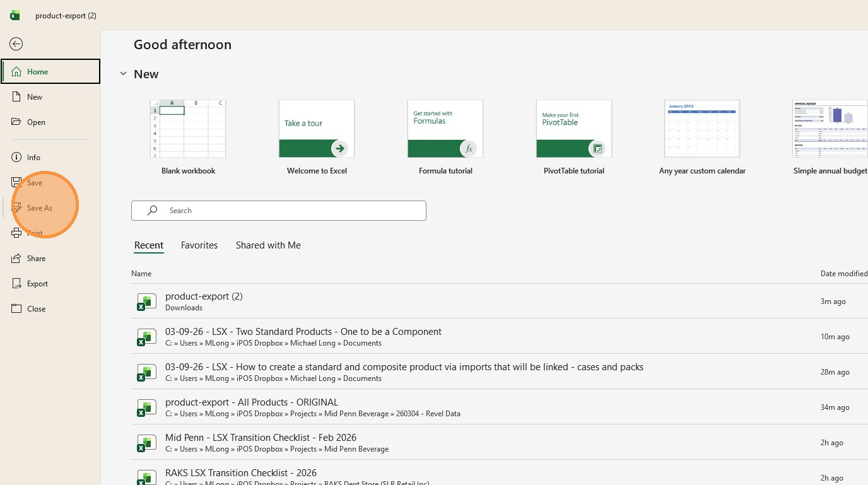
Task: Open Mid Penn LSX Transition Checklist Feb 2026
Action: click(x=500, y=442)
